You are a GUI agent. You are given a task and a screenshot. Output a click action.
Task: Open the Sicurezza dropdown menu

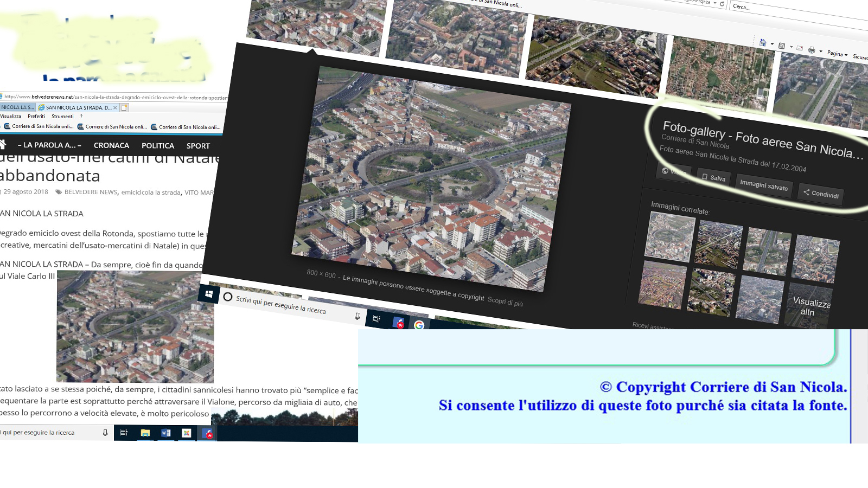[860, 57]
